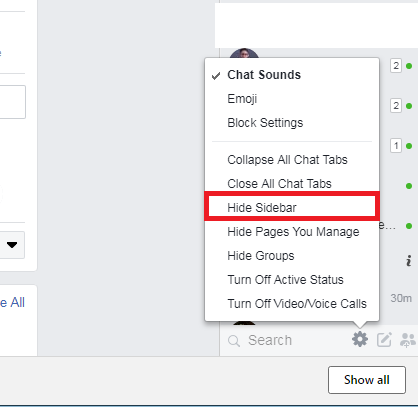This screenshot has width=418, height=407.
Task: Open the contact avatar at sidebar top
Action: click(x=244, y=53)
